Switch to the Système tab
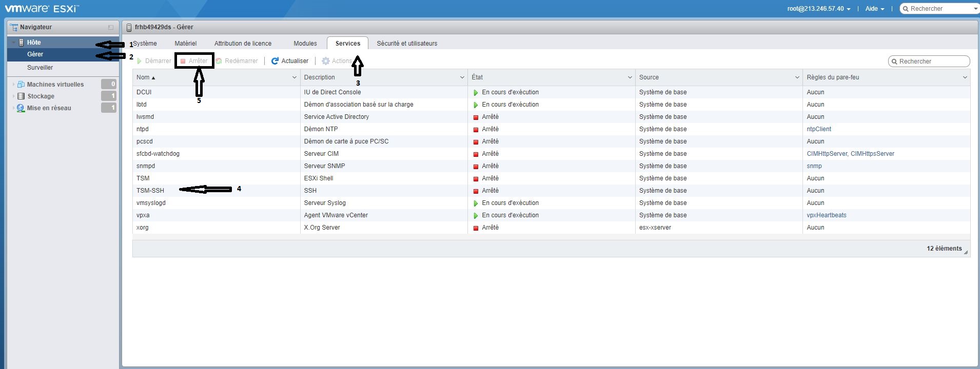The height and width of the screenshot is (369, 980). pos(145,44)
